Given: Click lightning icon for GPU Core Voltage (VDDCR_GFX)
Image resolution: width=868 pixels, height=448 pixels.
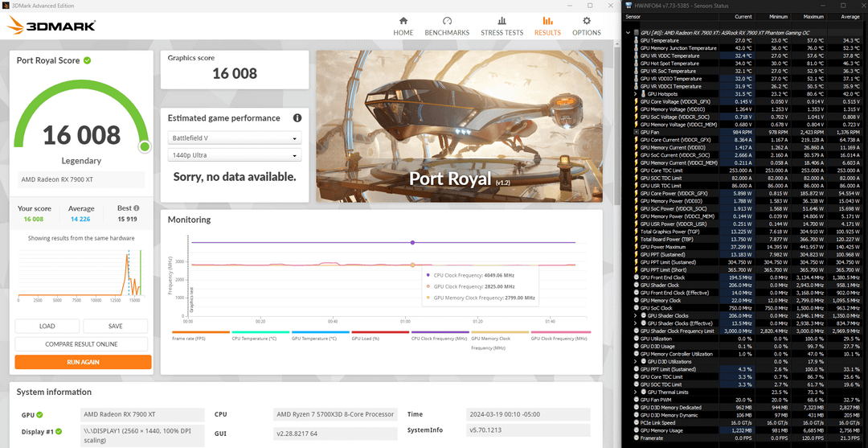Looking at the screenshot, I should (636, 101).
